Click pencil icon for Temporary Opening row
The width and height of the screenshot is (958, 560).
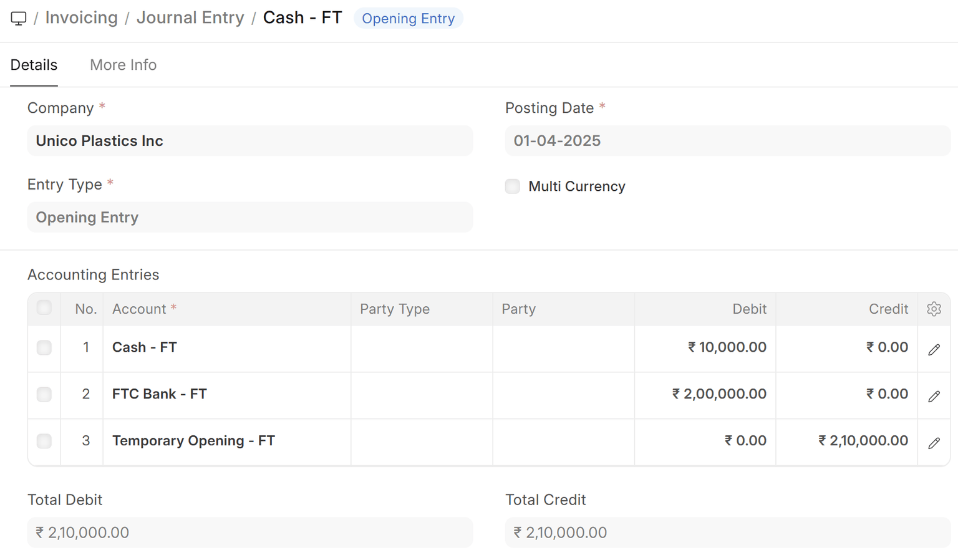(x=934, y=443)
